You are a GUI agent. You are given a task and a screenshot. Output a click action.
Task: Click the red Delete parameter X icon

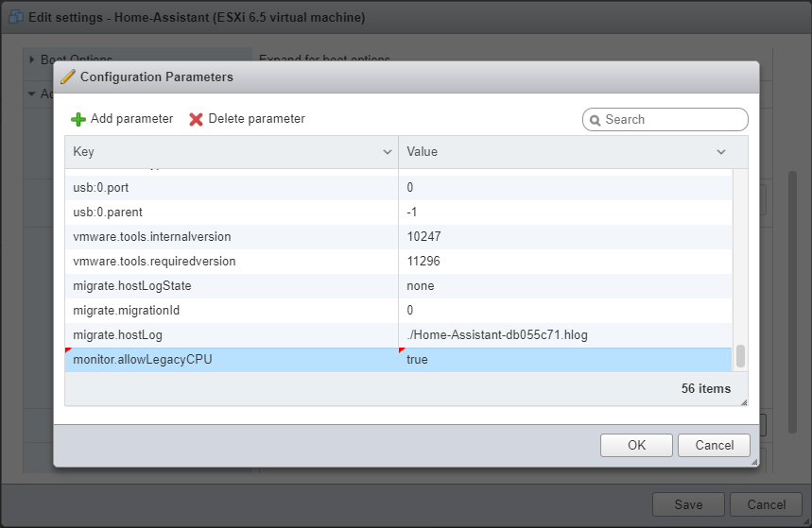tap(197, 119)
